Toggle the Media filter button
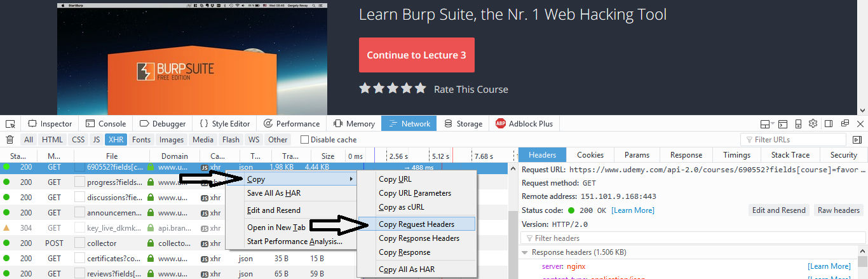 tap(203, 140)
